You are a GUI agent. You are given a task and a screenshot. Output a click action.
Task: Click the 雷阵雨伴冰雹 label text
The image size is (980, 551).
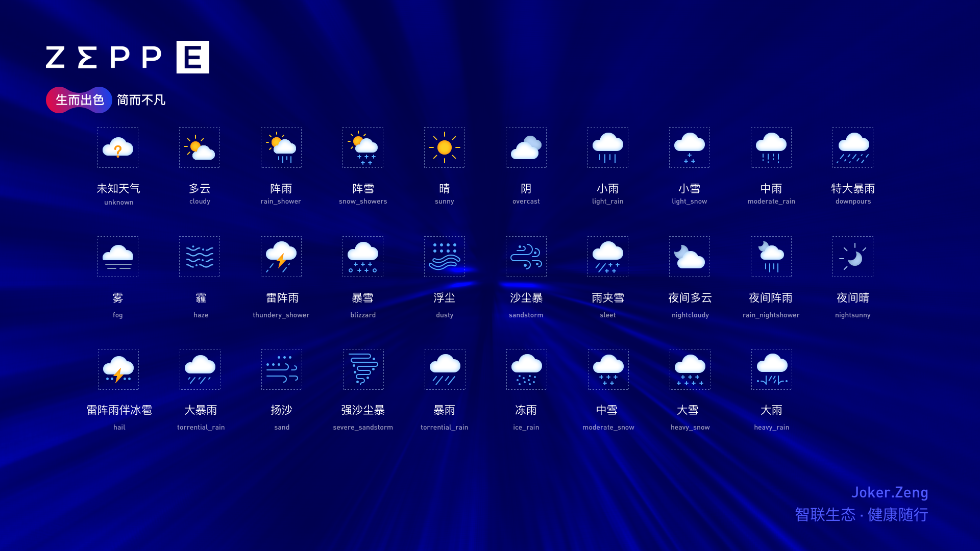pos(119,410)
